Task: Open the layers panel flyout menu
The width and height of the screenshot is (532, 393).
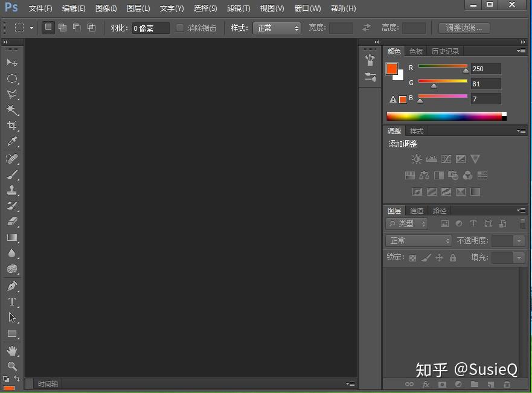Action: [521, 210]
